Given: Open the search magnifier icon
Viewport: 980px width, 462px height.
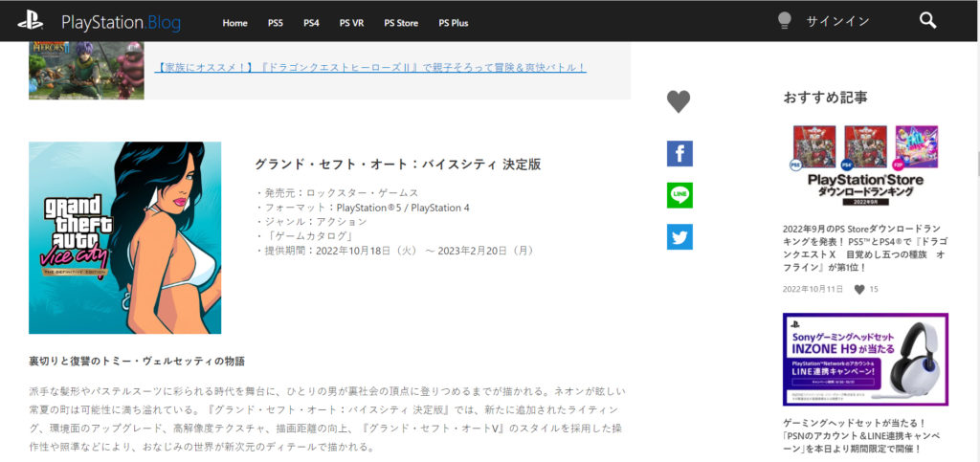Looking at the screenshot, I should [926, 21].
